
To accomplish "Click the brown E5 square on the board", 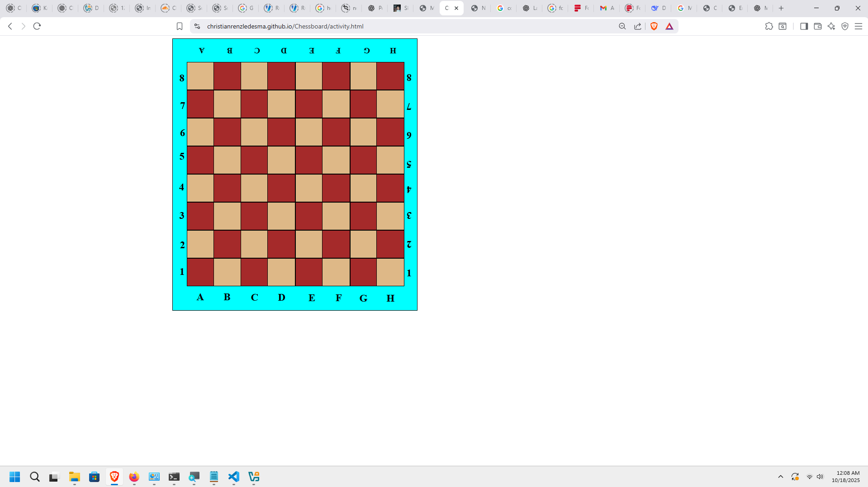I will click(x=309, y=160).
